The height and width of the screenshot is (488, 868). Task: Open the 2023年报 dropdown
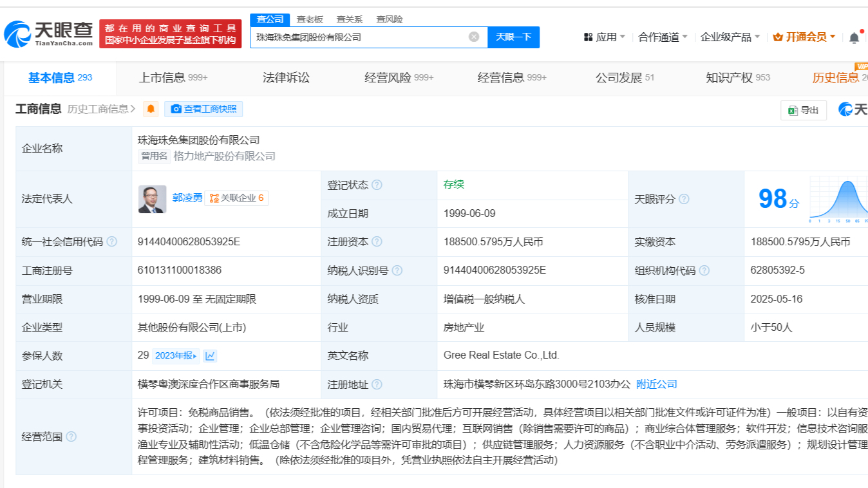coord(176,356)
